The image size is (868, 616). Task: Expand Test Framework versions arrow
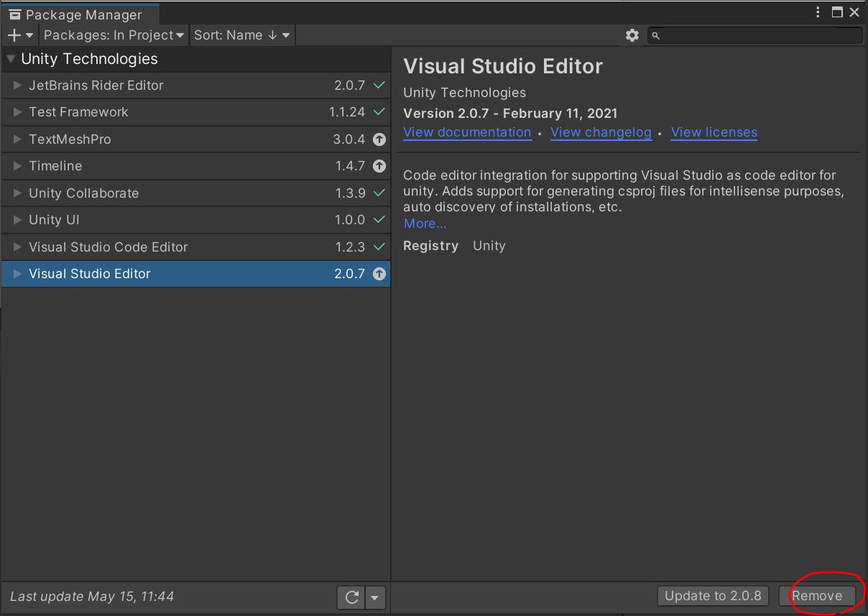pos(18,112)
